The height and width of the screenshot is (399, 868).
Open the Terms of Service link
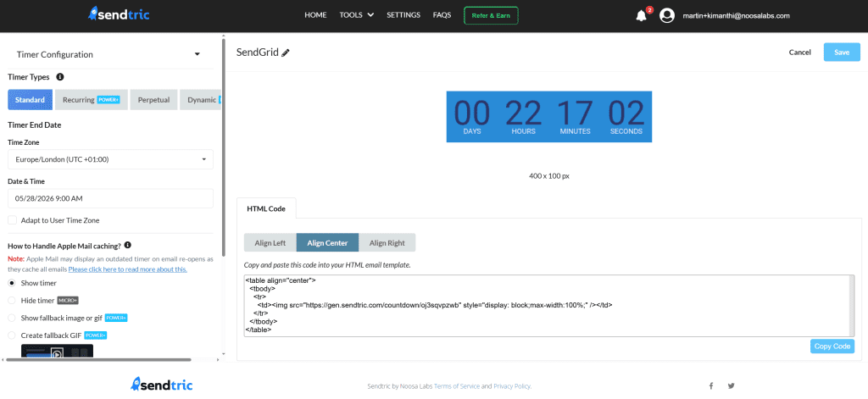coord(457,385)
